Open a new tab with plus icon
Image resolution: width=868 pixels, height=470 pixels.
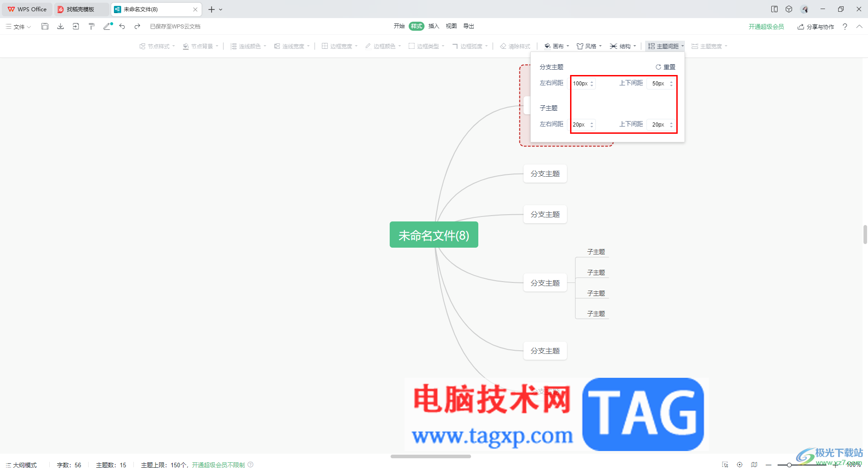pyautogui.click(x=212, y=9)
